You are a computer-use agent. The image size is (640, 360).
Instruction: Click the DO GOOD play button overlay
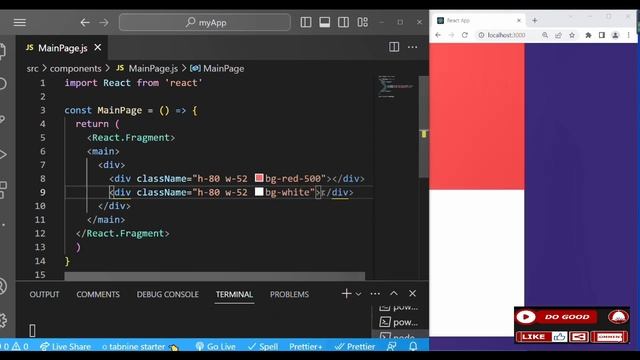[526, 317]
